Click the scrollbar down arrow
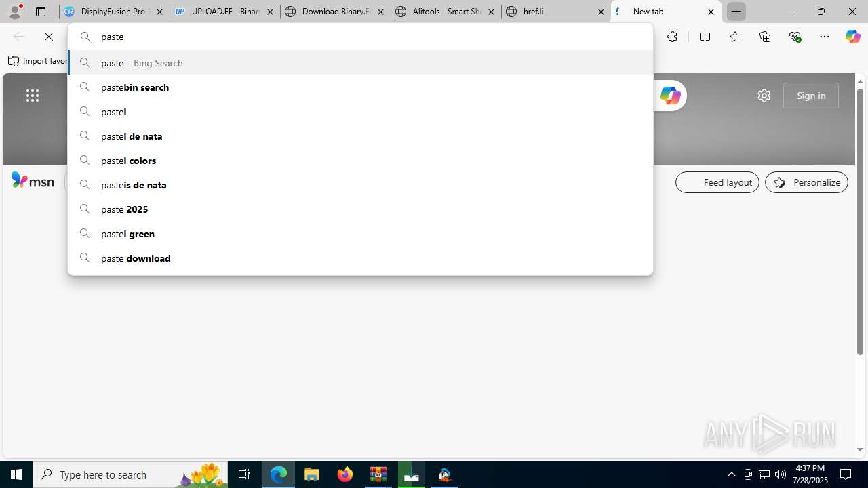 pos(861,449)
